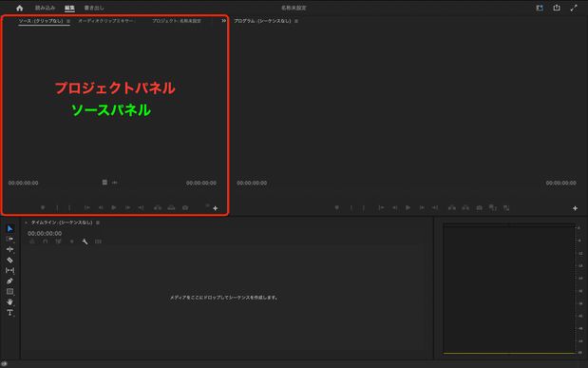This screenshot has width=588, height=368.
Task: Expand hidden panel tabs with double chevron
Action: pyautogui.click(x=224, y=21)
